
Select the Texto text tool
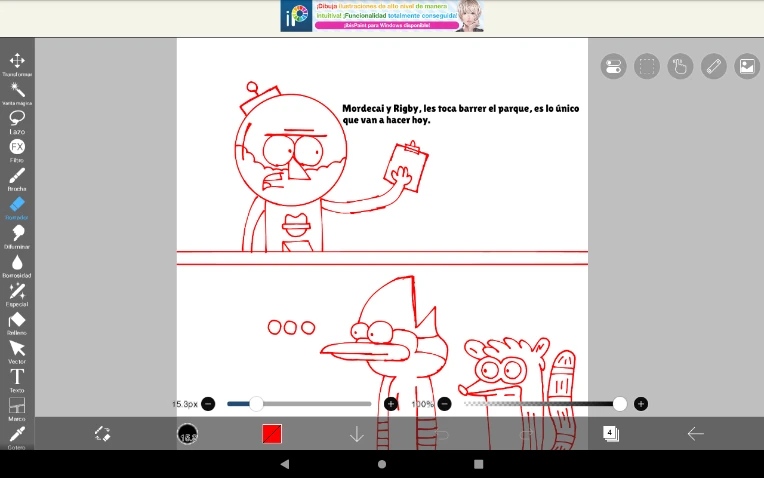[17, 381]
